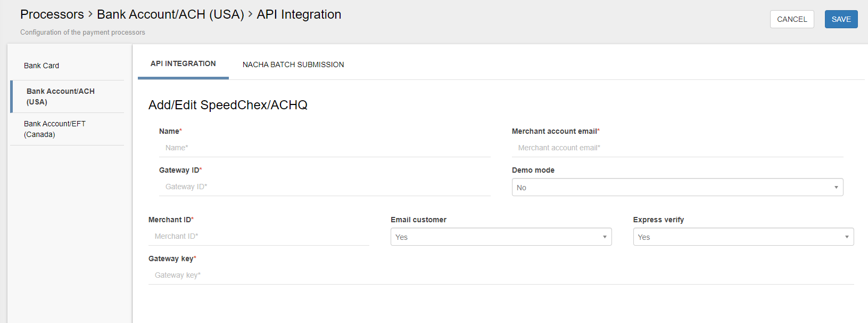Click the 'Merchant ID' field label

171,220
